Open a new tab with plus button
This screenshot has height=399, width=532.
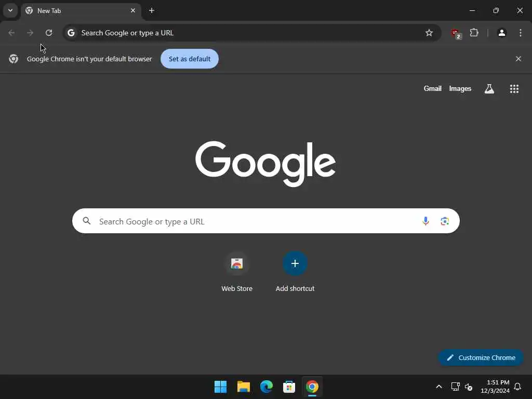[x=152, y=10]
